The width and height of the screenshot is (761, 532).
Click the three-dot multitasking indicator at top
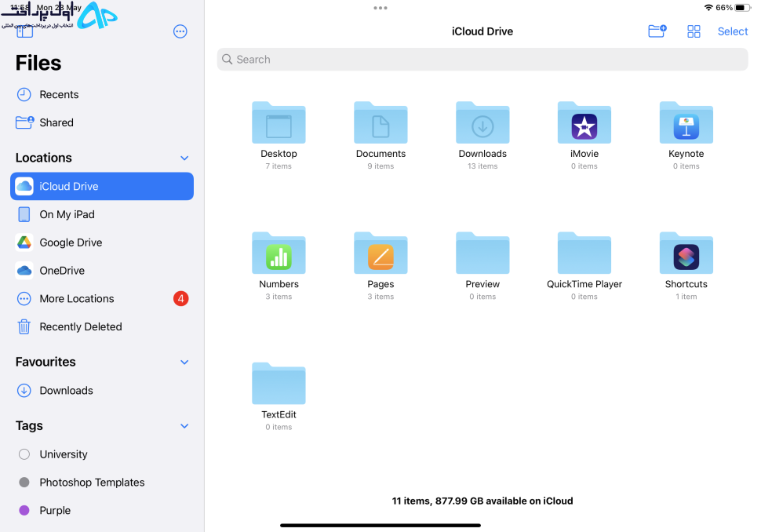pyautogui.click(x=380, y=8)
